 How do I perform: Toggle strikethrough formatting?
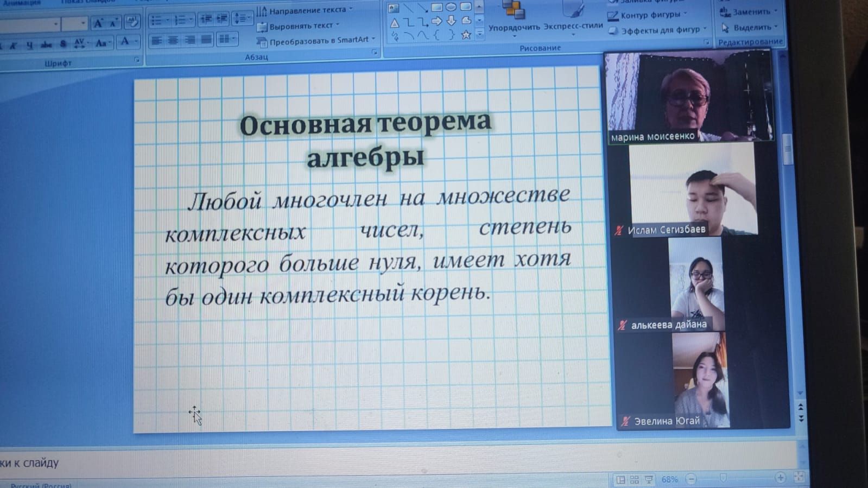point(47,45)
